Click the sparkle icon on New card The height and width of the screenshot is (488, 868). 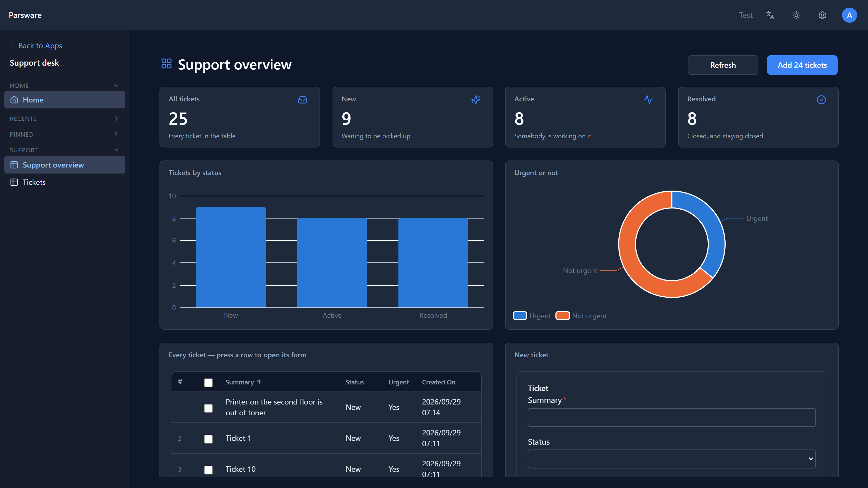click(x=476, y=100)
